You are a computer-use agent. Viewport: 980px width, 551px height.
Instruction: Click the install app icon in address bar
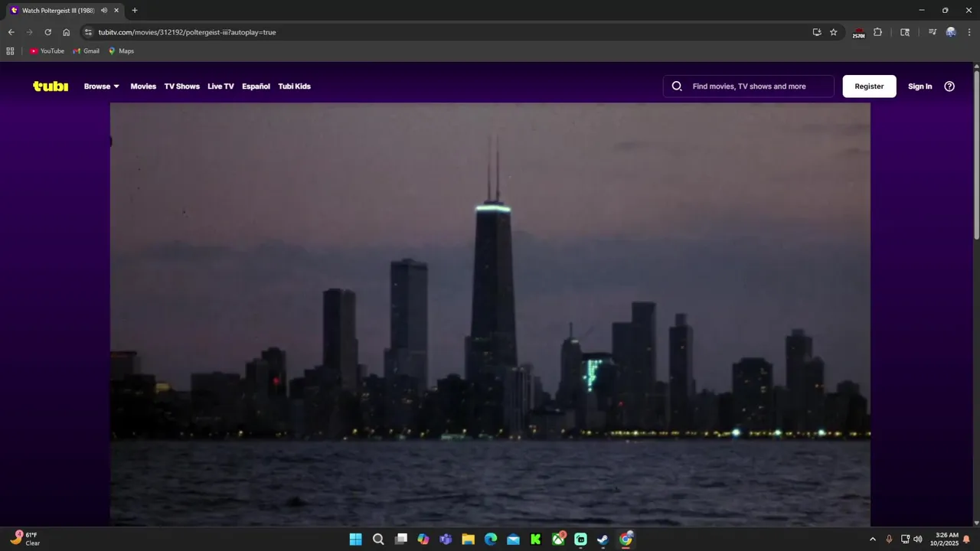[817, 32]
